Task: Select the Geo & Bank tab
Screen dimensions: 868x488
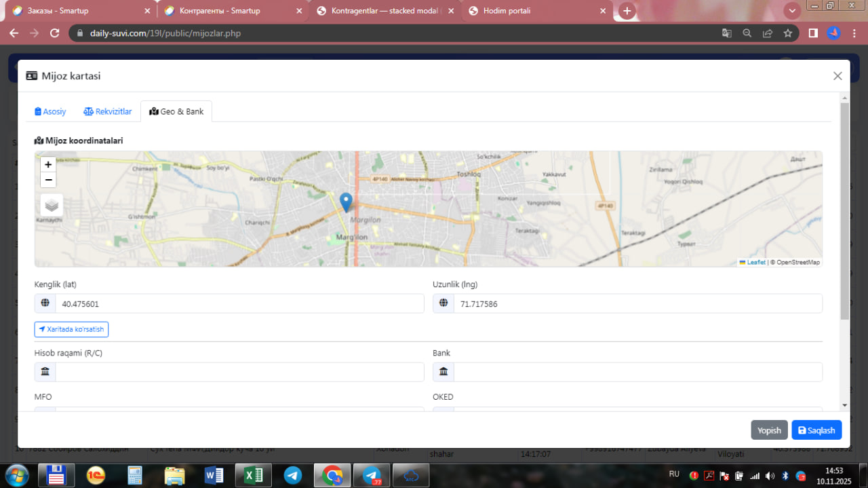Action: coord(176,111)
